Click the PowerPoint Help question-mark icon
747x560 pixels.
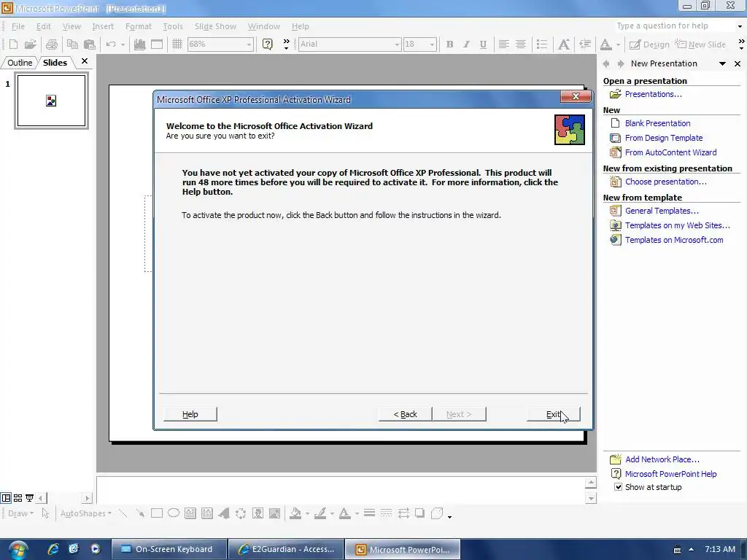267,44
